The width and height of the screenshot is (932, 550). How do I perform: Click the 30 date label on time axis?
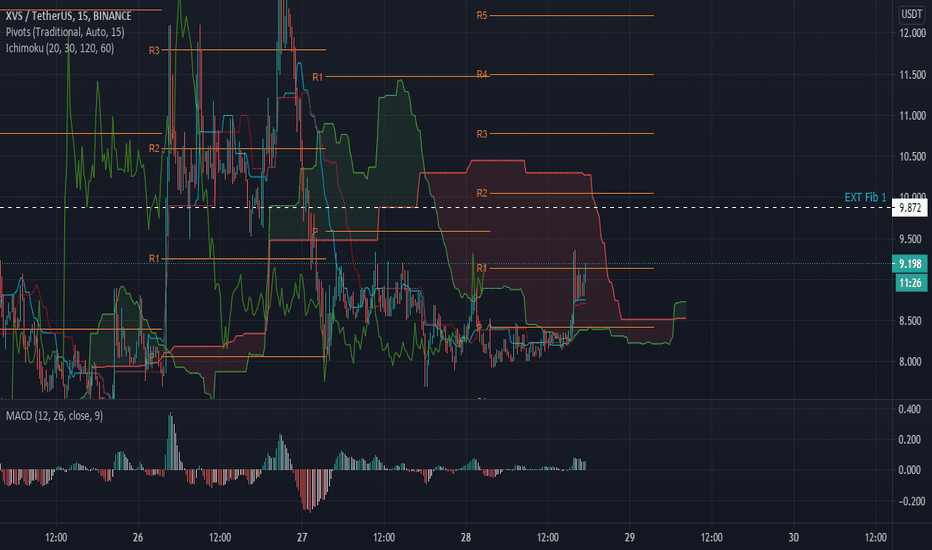[794, 538]
